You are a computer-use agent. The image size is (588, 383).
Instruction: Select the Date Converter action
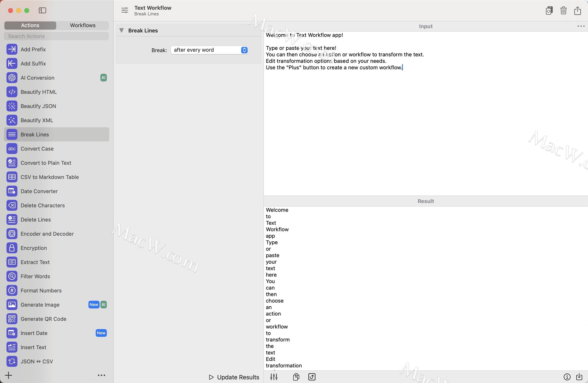(x=57, y=191)
